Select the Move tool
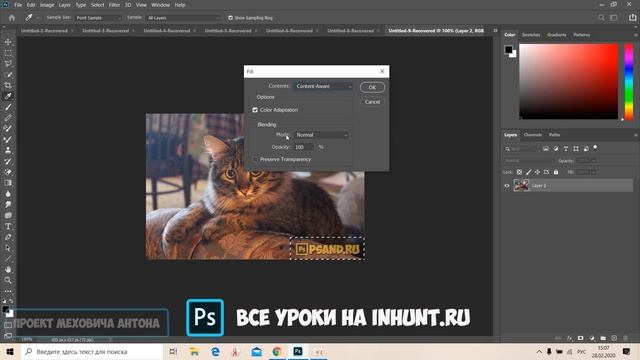Viewport: 640px width, 360px height. (x=8, y=42)
